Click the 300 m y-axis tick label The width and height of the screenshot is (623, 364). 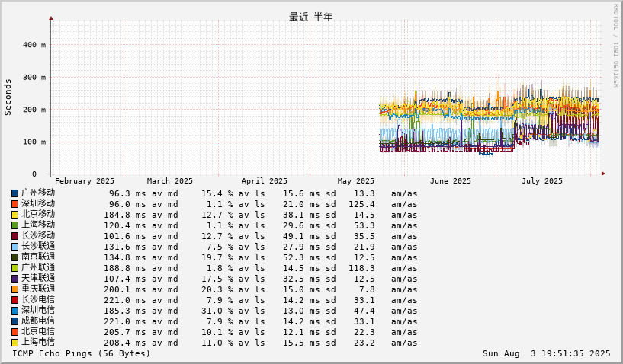coord(34,78)
